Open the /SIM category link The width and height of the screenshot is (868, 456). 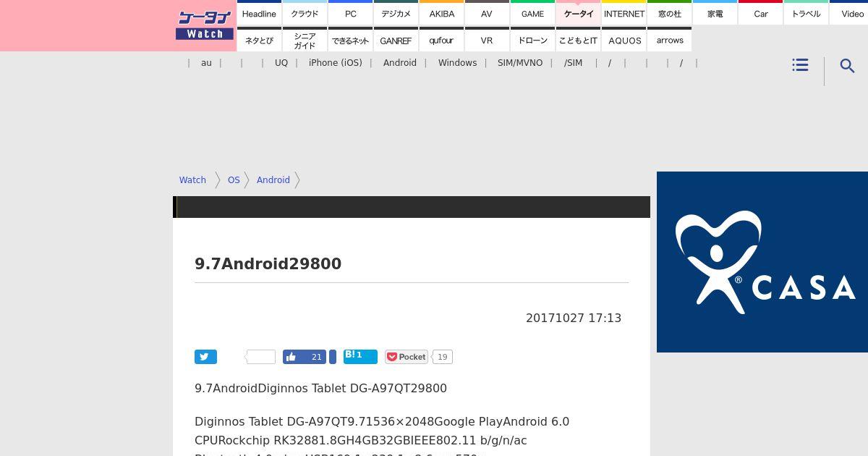click(573, 63)
